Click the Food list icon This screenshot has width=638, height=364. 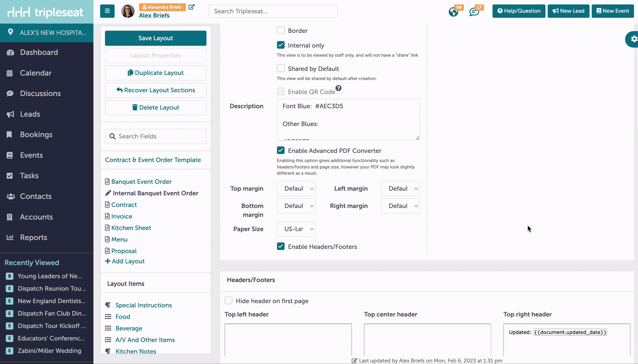point(108,317)
